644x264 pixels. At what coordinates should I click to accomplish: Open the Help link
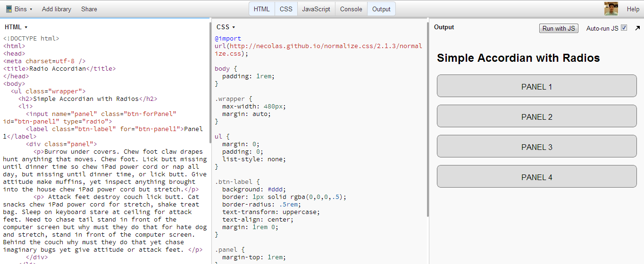633,9
